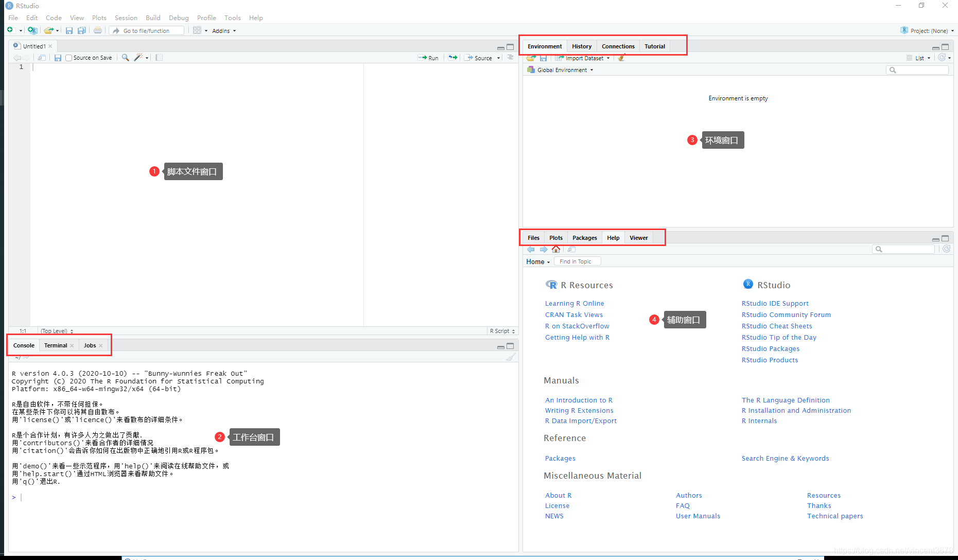Click the Create a project icon
The width and height of the screenshot is (958, 560).
[32, 30]
